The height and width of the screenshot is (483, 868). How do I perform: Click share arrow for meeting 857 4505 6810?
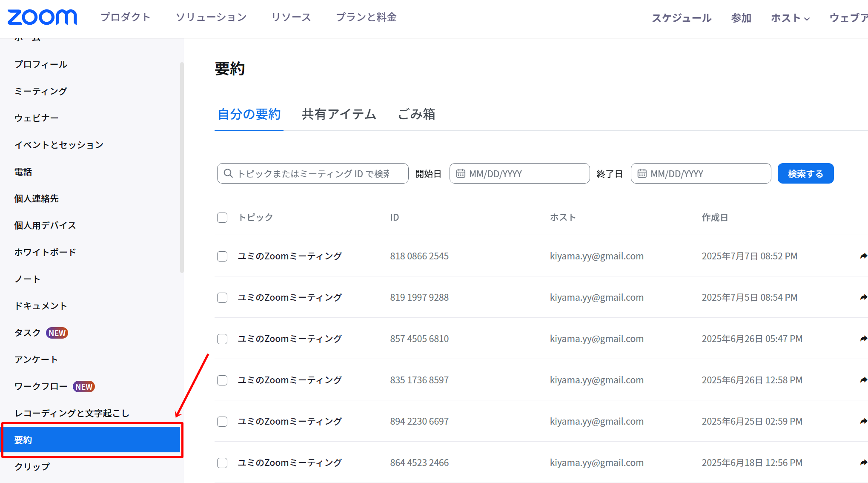[863, 339]
